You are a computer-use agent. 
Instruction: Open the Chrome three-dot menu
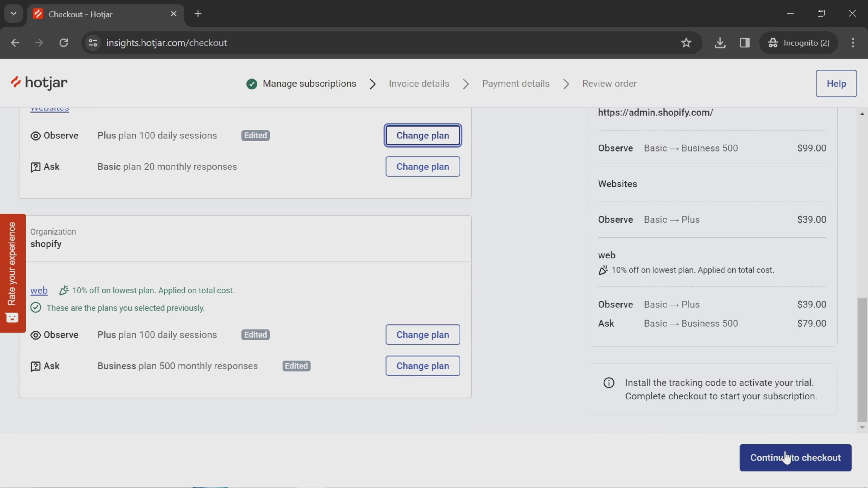(853, 43)
